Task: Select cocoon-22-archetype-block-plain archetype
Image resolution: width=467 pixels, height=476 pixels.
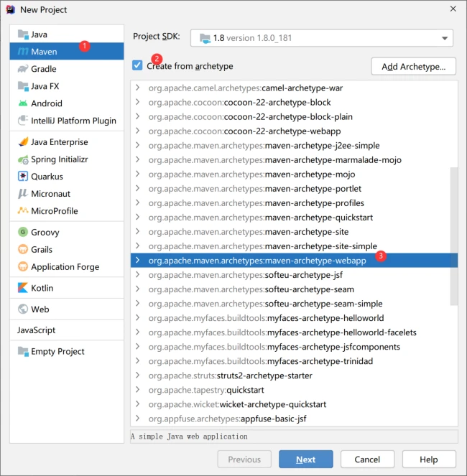Action: [294, 117]
